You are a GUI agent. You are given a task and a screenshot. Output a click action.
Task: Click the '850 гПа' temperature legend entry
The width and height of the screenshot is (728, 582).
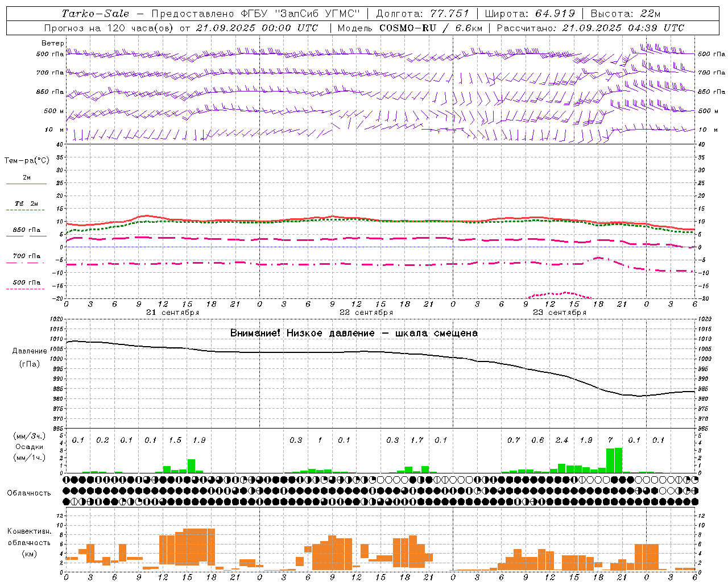click(26, 230)
